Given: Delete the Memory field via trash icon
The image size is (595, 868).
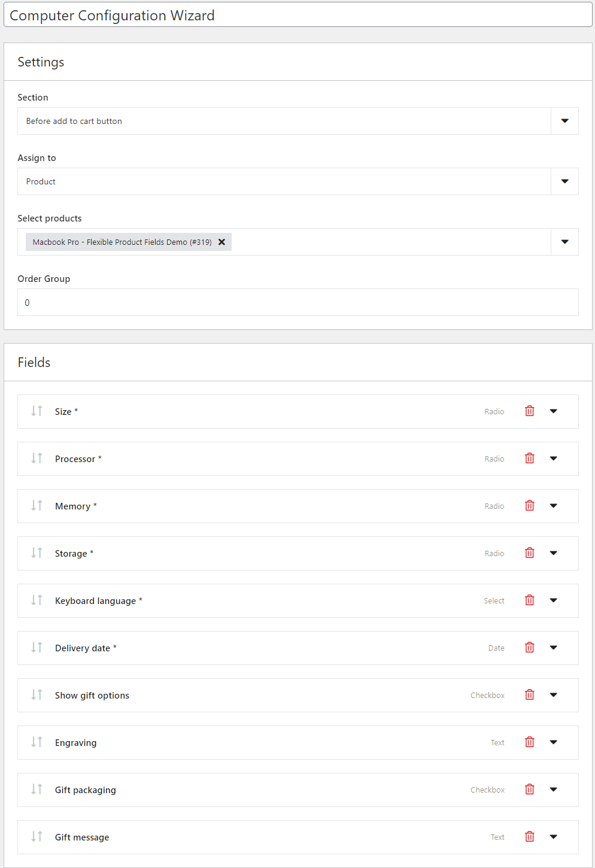Looking at the screenshot, I should pos(530,506).
